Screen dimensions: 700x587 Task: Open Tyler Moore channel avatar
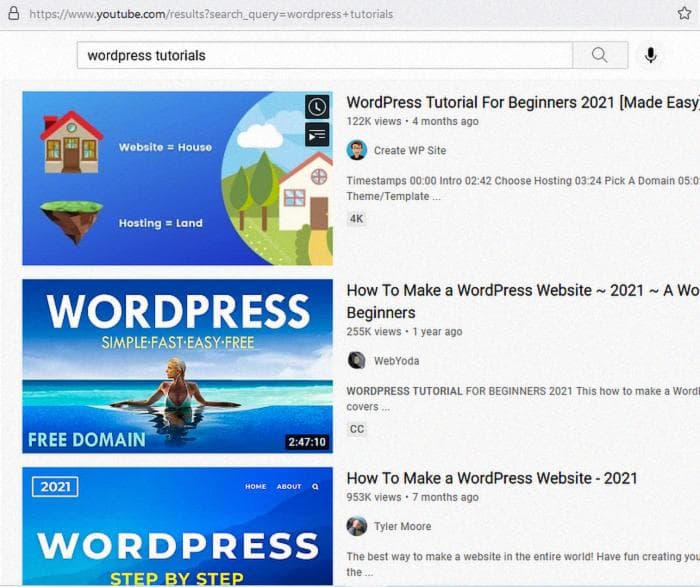point(357,526)
